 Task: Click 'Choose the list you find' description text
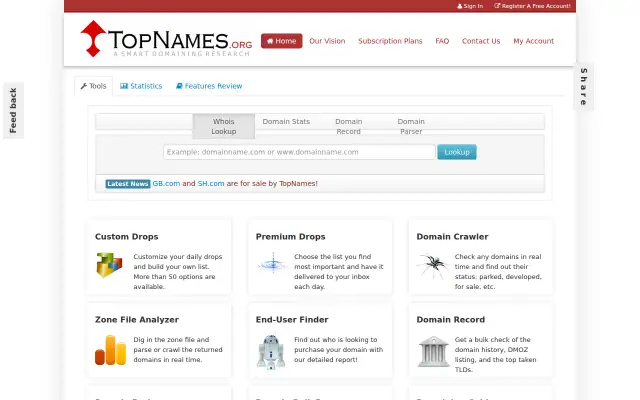[x=339, y=271]
